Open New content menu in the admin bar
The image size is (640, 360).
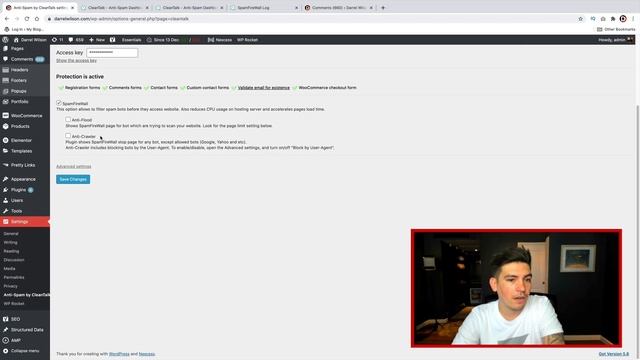click(x=97, y=40)
